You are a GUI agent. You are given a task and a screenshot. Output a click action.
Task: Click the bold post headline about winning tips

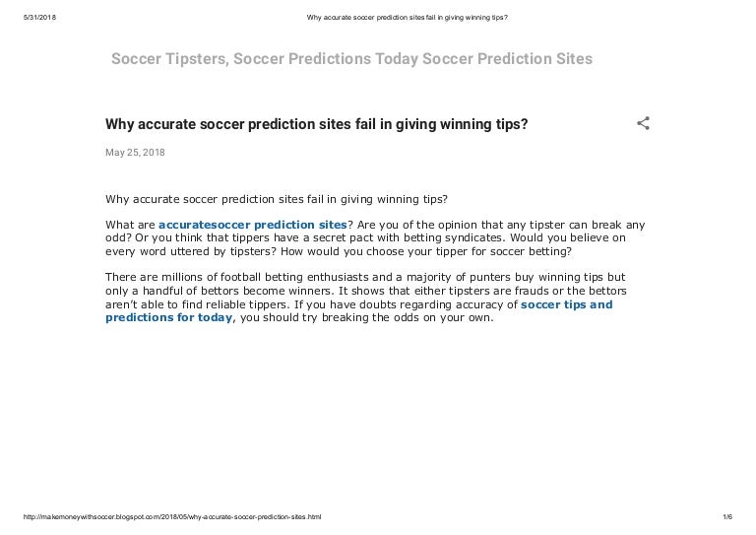tap(316, 124)
